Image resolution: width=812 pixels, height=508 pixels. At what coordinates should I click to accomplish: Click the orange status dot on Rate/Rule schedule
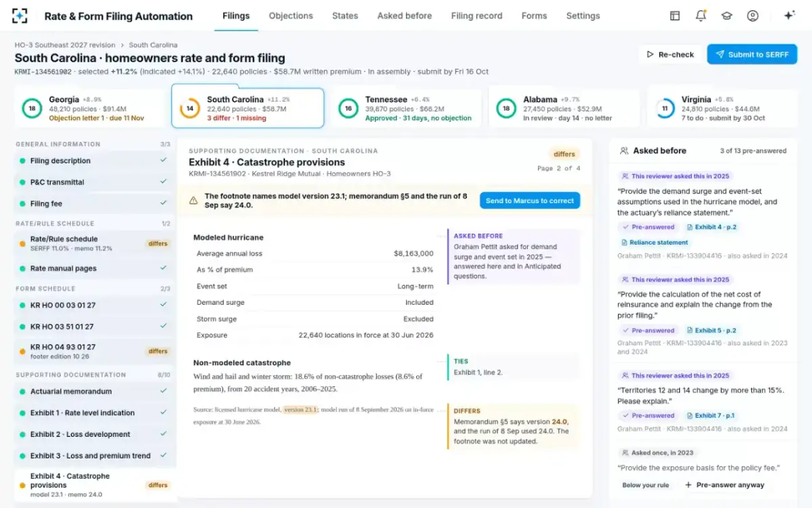(x=22, y=243)
